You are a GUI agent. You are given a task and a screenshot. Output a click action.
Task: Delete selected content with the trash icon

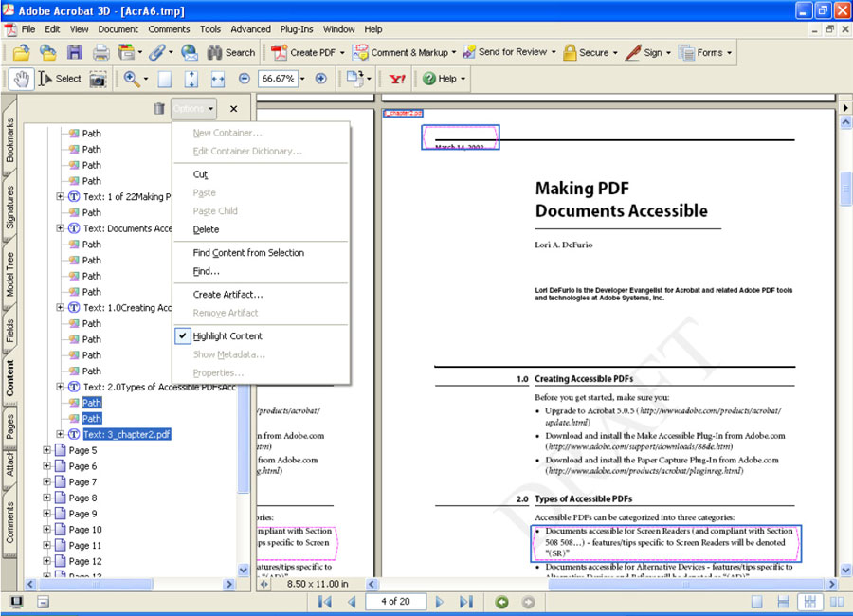159,109
